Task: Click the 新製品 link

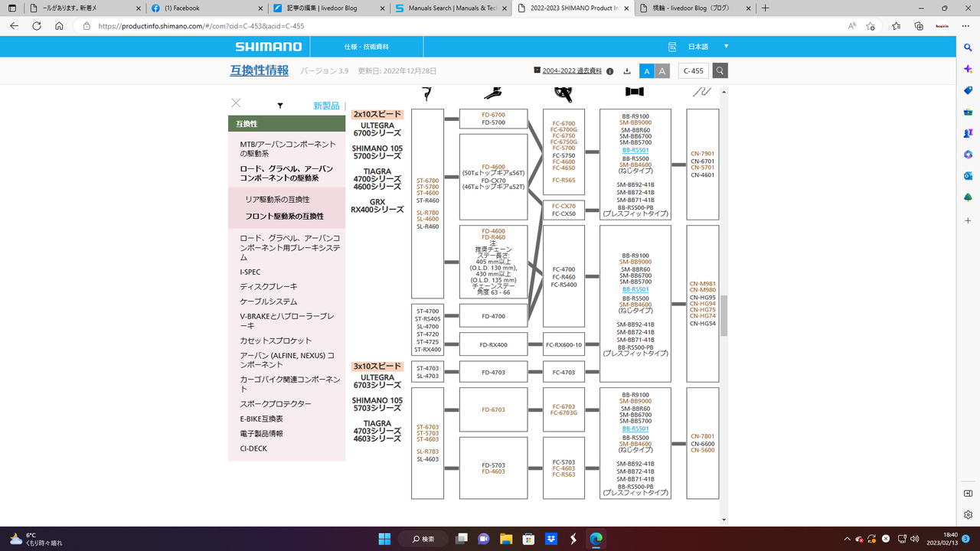Action: [326, 106]
